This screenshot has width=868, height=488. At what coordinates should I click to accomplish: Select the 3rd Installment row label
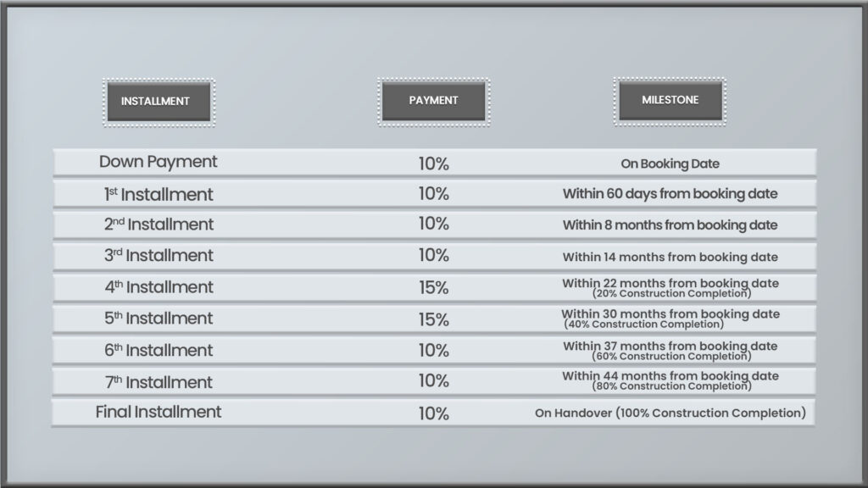tap(159, 255)
